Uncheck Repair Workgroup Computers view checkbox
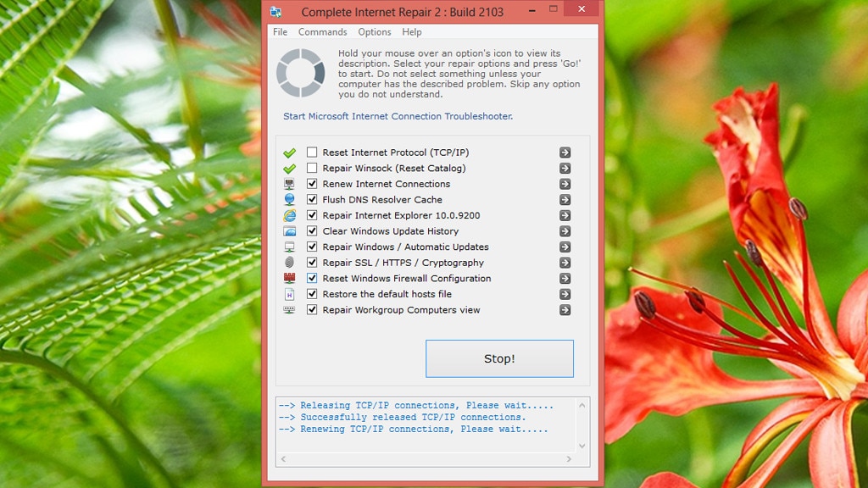Screen dimensions: 868x488 [x=312, y=310]
